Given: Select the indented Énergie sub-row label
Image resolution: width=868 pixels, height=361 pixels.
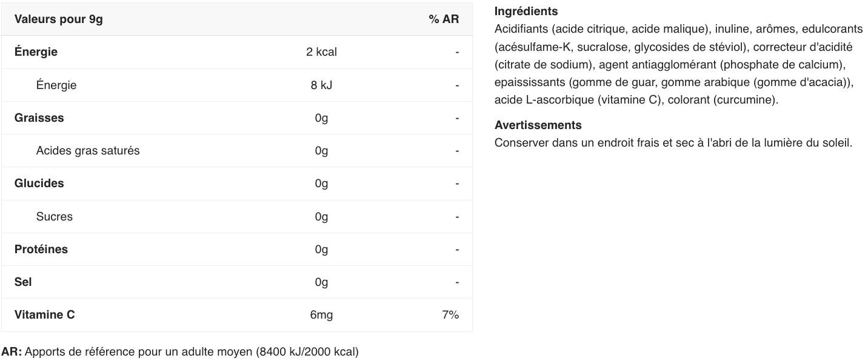Looking at the screenshot, I should point(56,85).
